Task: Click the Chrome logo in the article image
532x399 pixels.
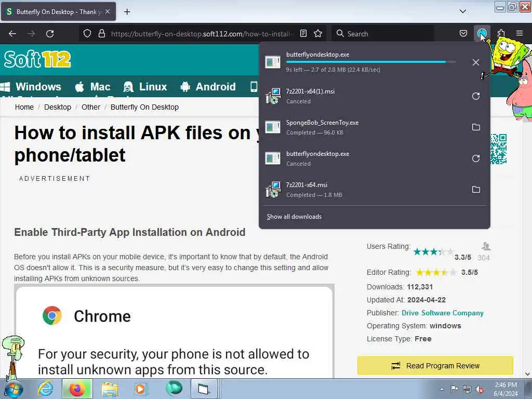Action: pos(52,315)
